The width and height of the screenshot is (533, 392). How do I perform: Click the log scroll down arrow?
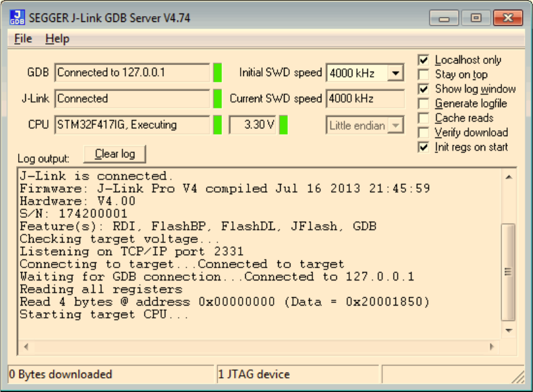point(509,331)
